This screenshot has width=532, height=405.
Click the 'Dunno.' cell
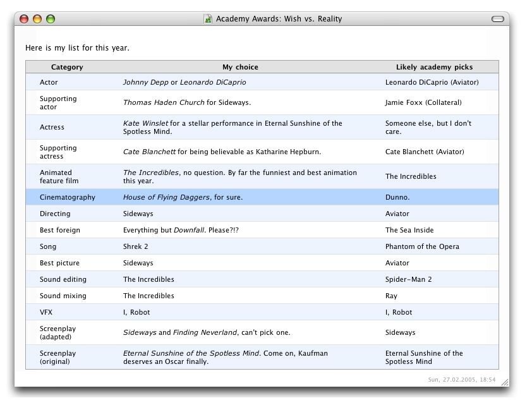397,197
